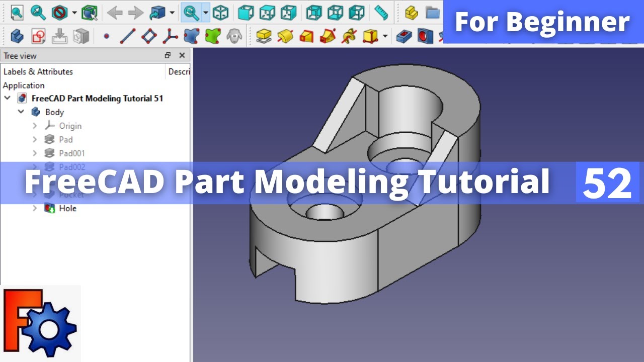Set the Isometric view

click(220, 13)
